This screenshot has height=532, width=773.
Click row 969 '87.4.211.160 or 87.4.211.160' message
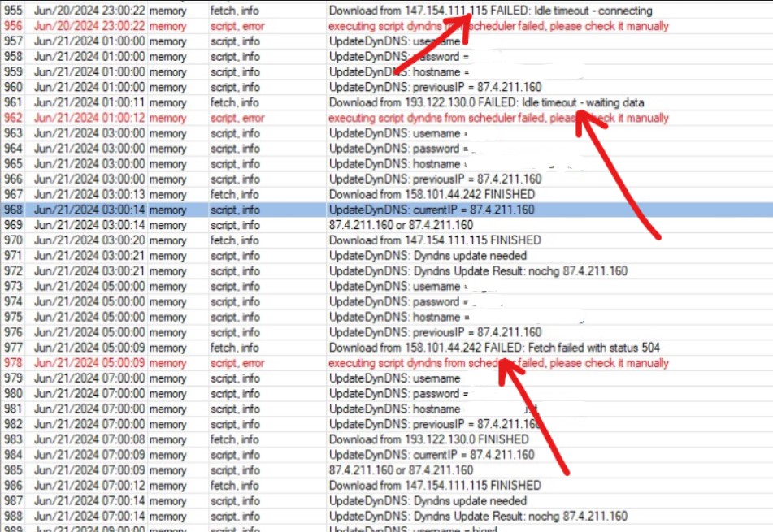click(402, 225)
